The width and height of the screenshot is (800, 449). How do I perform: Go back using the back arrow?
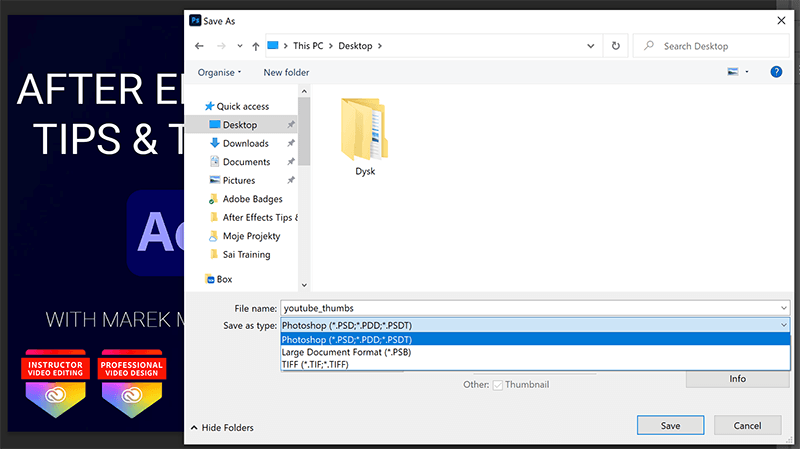pyautogui.click(x=199, y=46)
